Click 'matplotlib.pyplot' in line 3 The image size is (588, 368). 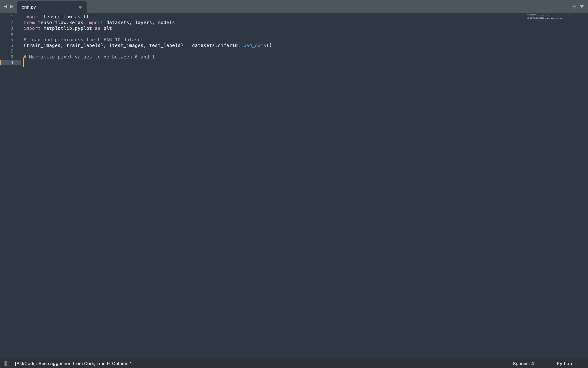point(68,28)
